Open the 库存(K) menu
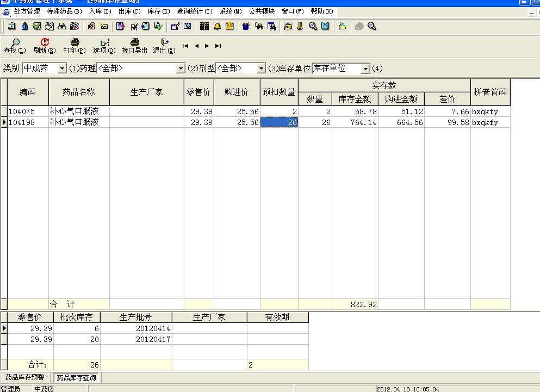The height and width of the screenshot is (392, 540). click(159, 11)
